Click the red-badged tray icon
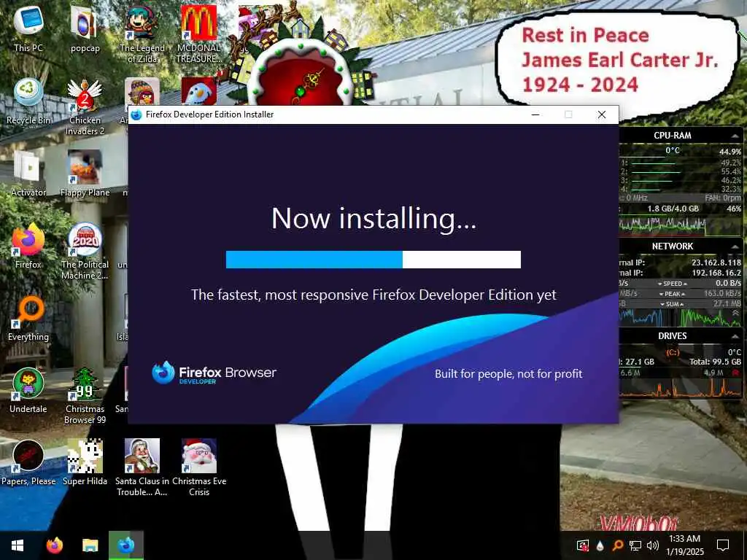The height and width of the screenshot is (560, 747). click(582, 545)
